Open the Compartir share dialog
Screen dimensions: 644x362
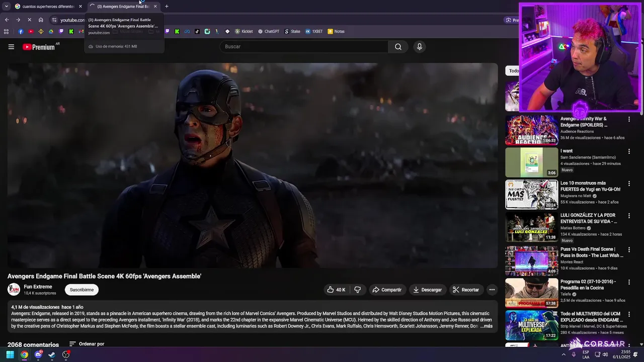point(386,290)
